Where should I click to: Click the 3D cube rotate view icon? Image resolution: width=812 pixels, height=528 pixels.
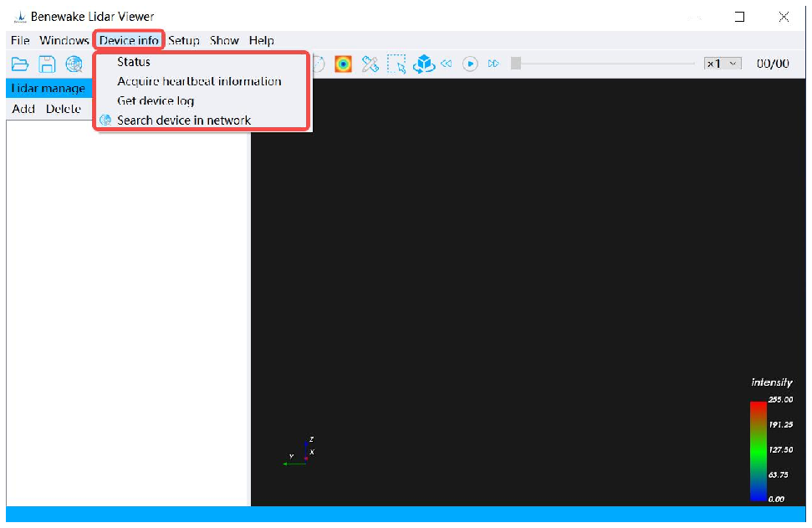coord(424,64)
